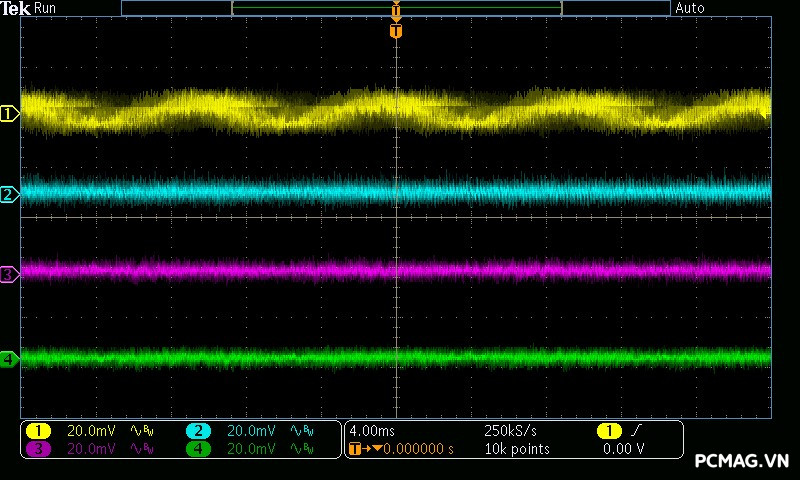Open the channel 1 20.0mV scale readout
800x480 pixels.
[91, 431]
